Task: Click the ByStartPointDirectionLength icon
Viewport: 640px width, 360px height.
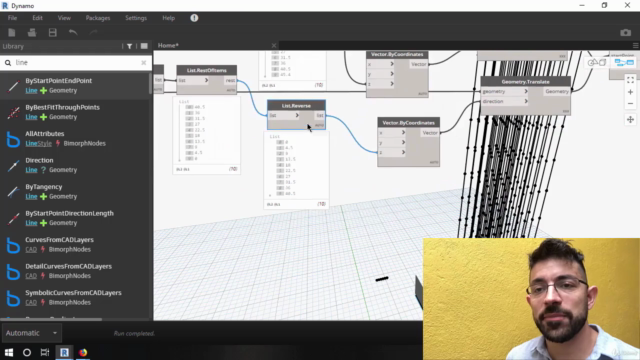Action: [x=13, y=219]
